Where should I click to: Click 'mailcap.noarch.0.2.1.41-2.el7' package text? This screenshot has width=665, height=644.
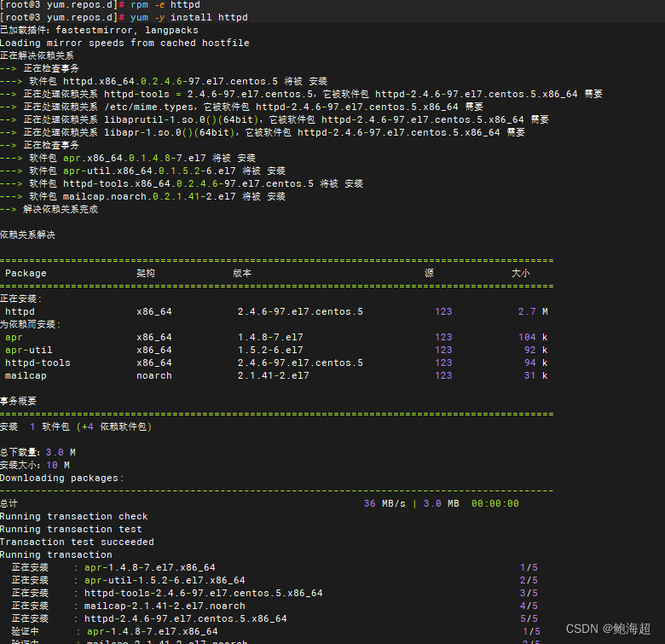pos(149,196)
